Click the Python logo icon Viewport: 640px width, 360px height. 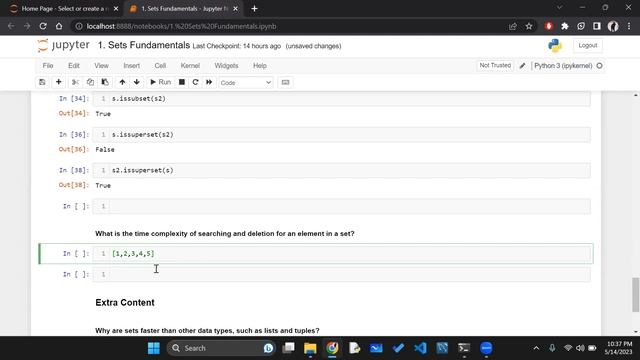[555, 45]
